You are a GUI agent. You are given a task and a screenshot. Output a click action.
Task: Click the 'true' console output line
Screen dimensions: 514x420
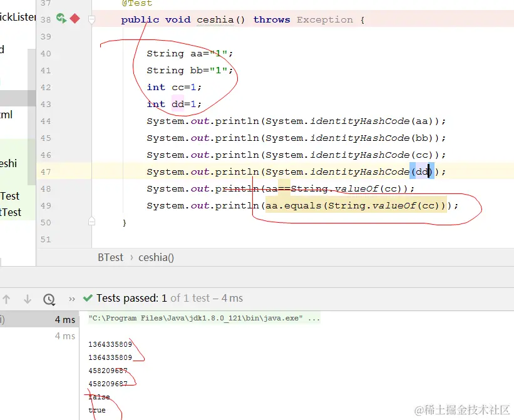tap(97, 410)
